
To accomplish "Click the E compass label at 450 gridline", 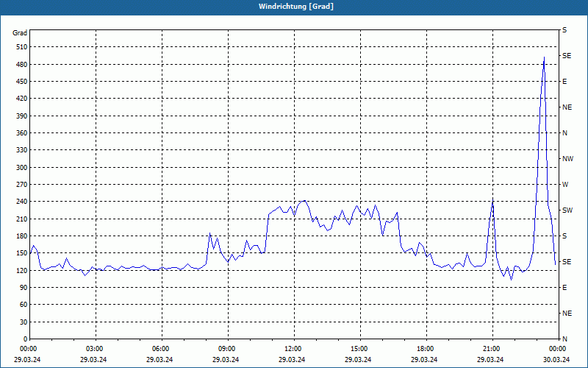I will (x=564, y=82).
